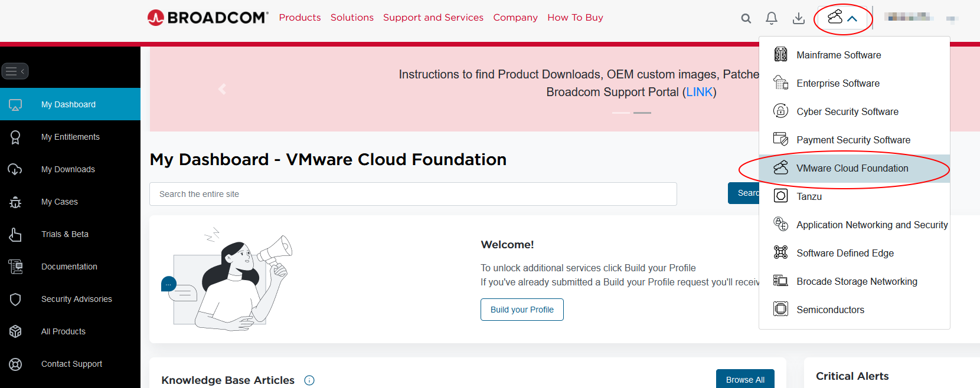Go to previous banner slide arrow
Image resolution: width=980 pixels, height=388 pixels.
(x=222, y=89)
